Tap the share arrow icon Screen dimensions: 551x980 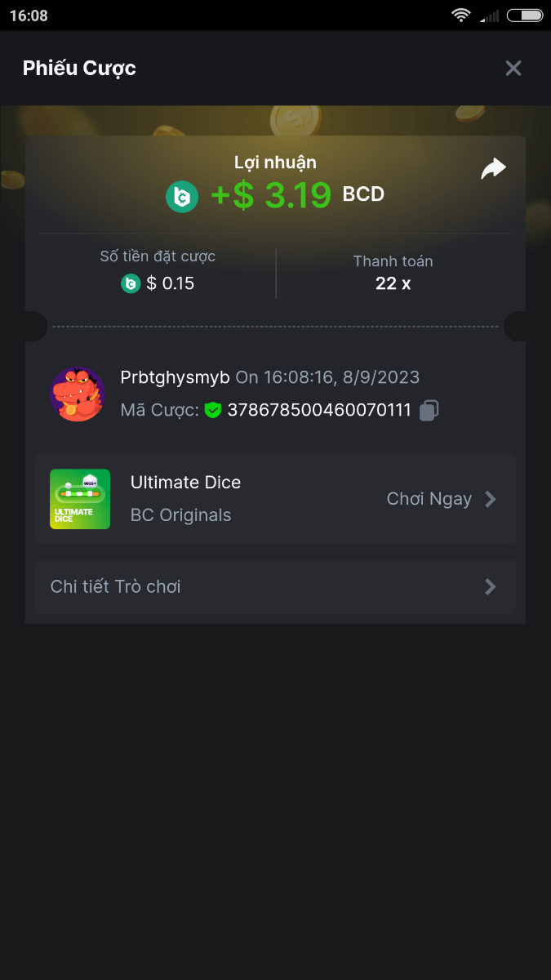[493, 169]
